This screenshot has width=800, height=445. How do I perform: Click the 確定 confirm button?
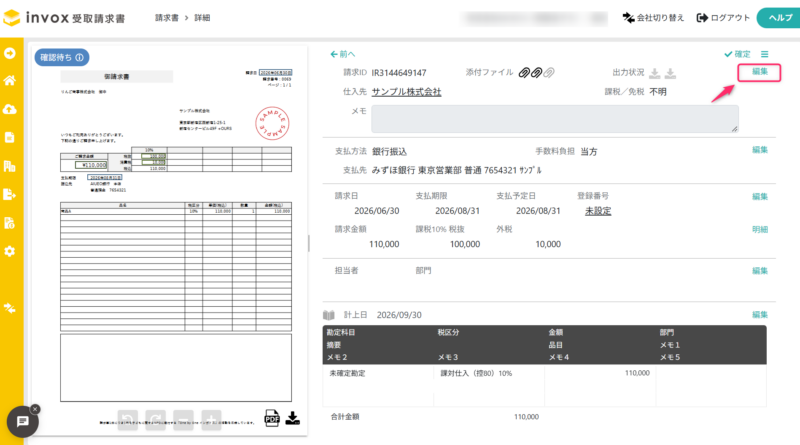pyautogui.click(x=737, y=54)
